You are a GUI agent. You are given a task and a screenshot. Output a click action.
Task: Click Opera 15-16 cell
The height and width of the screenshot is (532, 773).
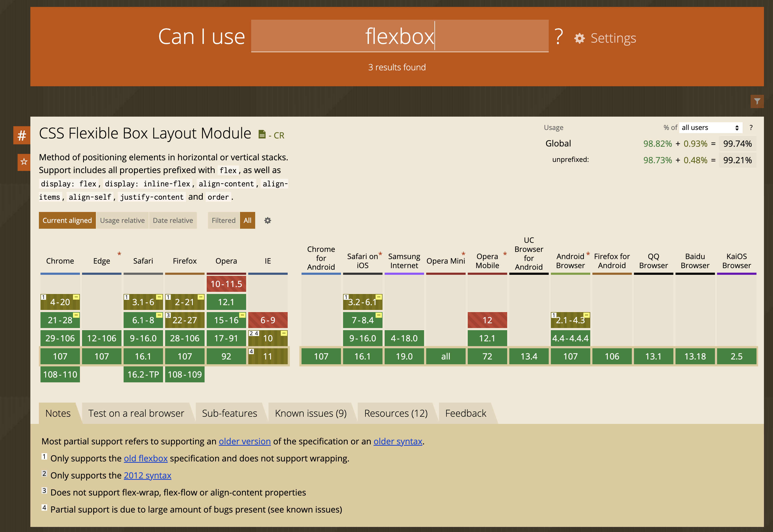tap(226, 320)
